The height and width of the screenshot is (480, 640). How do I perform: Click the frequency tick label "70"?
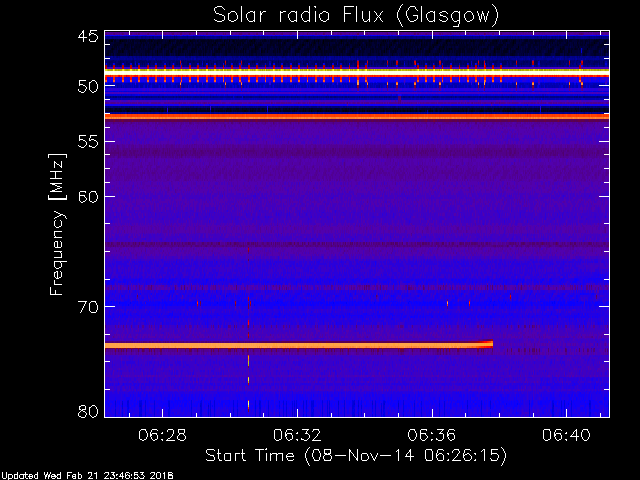[x=88, y=307]
